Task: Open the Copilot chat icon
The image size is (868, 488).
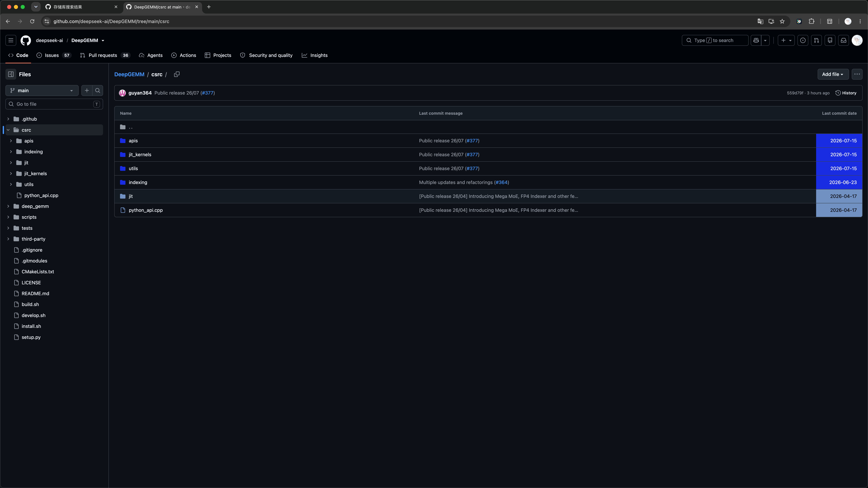Action: (x=756, y=40)
